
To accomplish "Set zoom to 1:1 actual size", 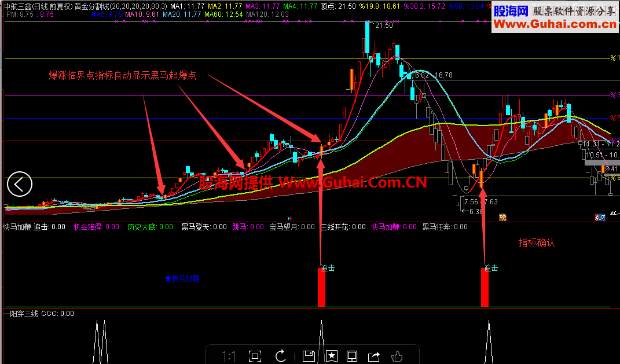I will tap(229, 356).
